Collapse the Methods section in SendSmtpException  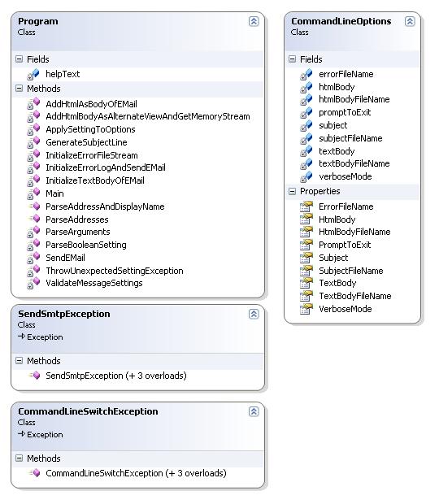click(20, 361)
